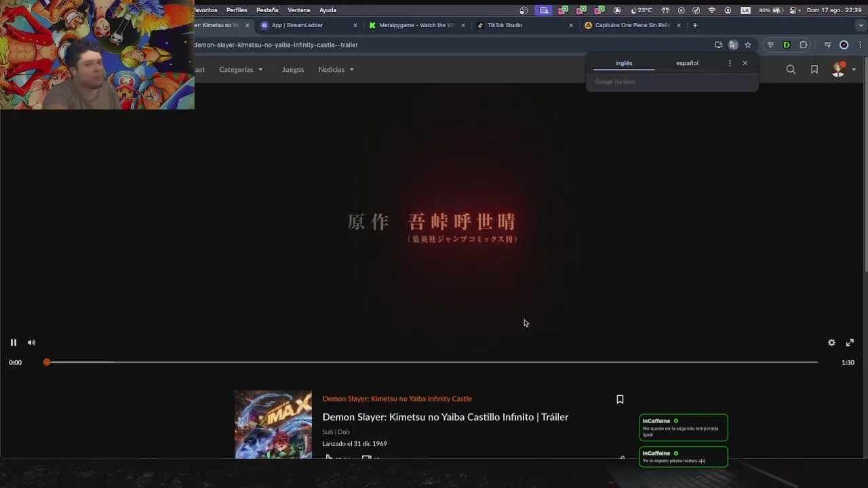868x488 pixels.
Task: Open the Juegos page
Action: (x=293, y=69)
